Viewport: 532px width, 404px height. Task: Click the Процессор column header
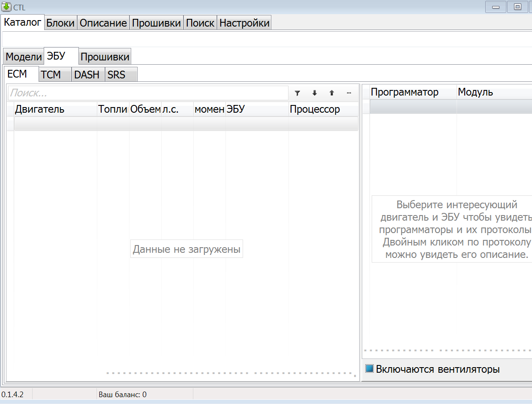[315, 109]
